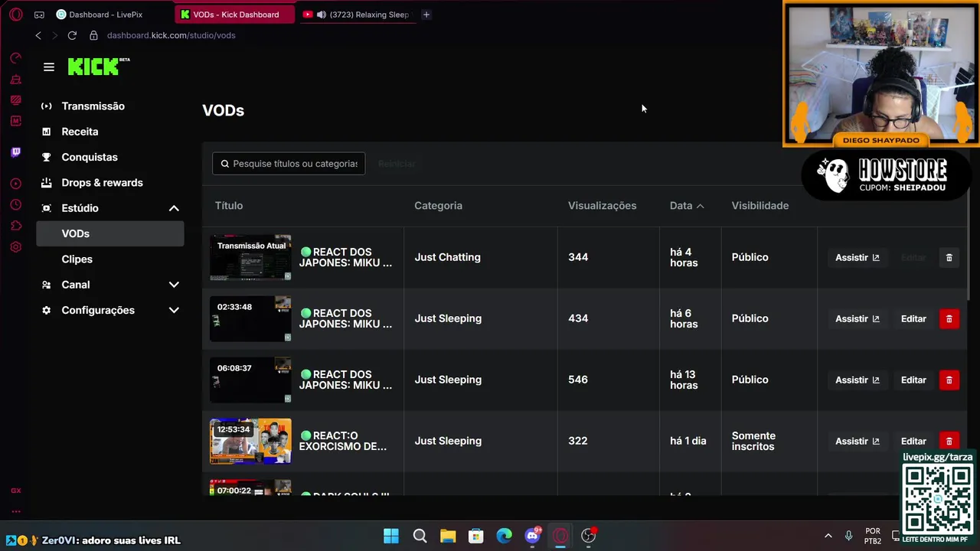980x551 pixels.
Task: Click 'Somente inscritos' visibility cell
Action: 753,441
